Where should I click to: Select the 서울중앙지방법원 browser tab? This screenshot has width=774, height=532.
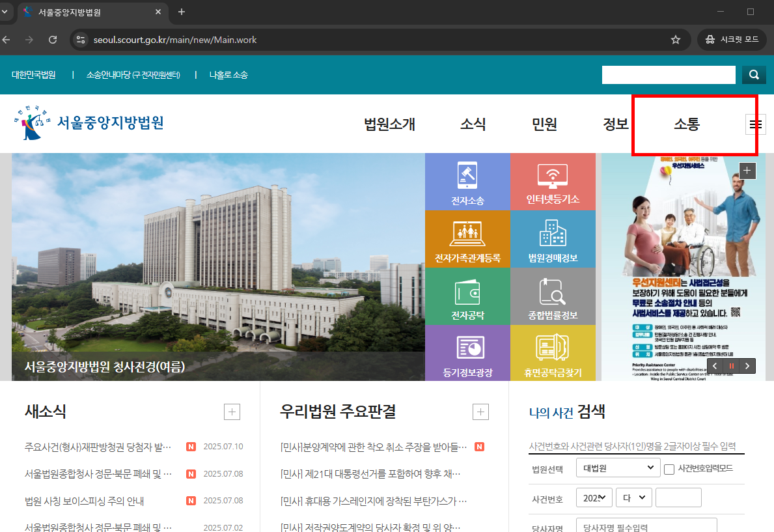(92, 12)
